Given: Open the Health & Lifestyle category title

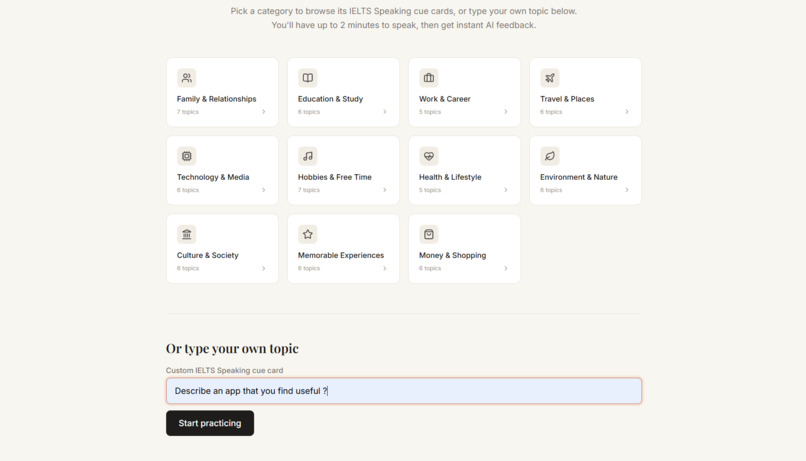Looking at the screenshot, I should (450, 177).
